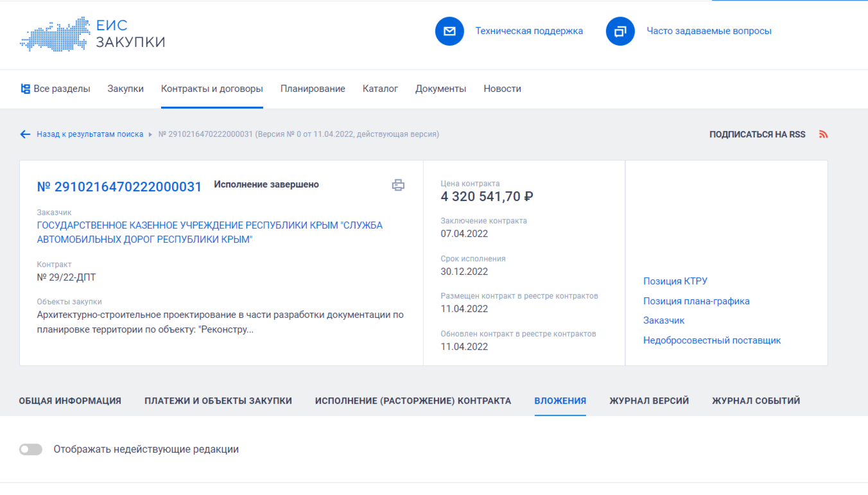Click the printer icon in contract card
868x495 pixels.
[398, 186]
